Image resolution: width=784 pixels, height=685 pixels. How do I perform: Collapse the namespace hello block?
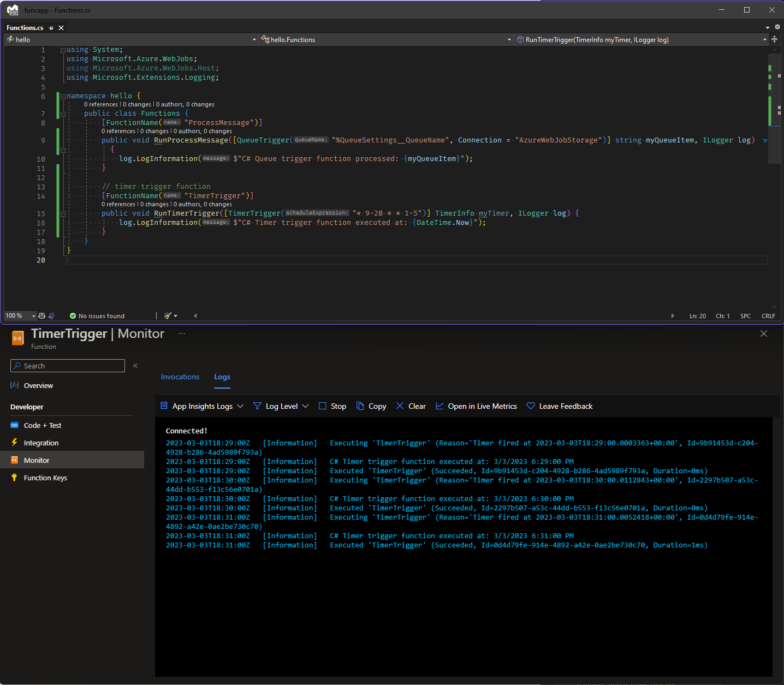[63, 97]
